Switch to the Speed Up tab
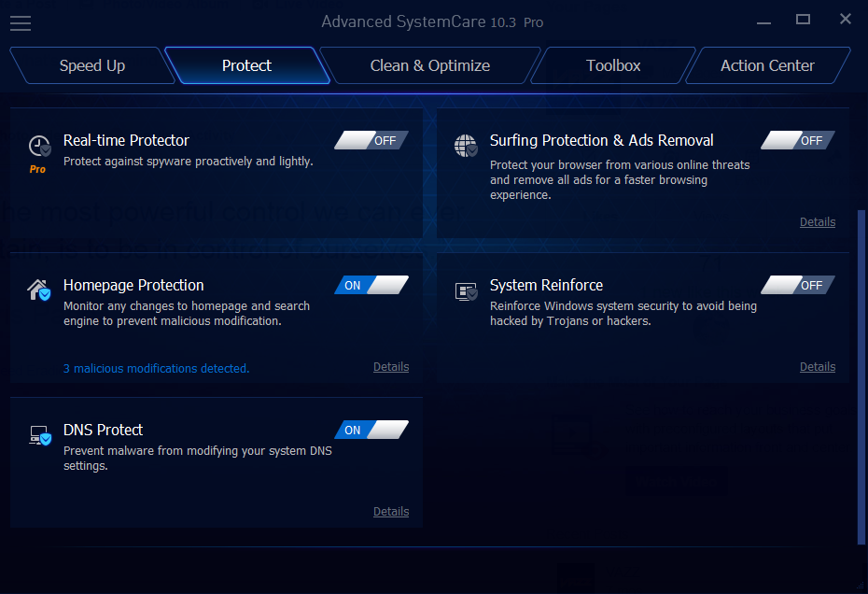 92,65
